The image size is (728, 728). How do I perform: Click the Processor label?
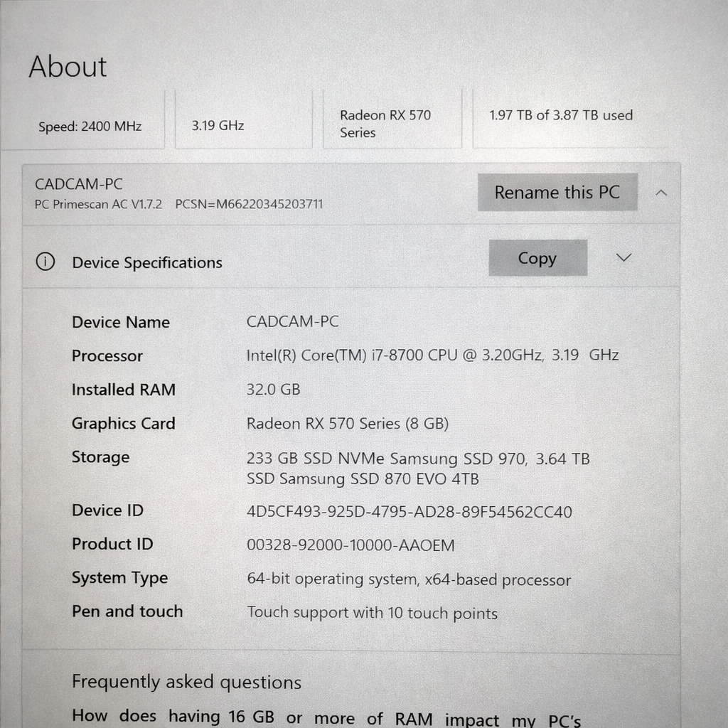[x=107, y=356]
